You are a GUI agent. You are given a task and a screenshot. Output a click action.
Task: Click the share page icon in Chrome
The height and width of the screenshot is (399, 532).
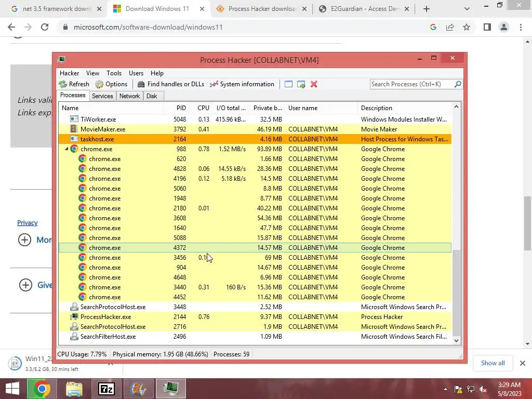point(450,27)
